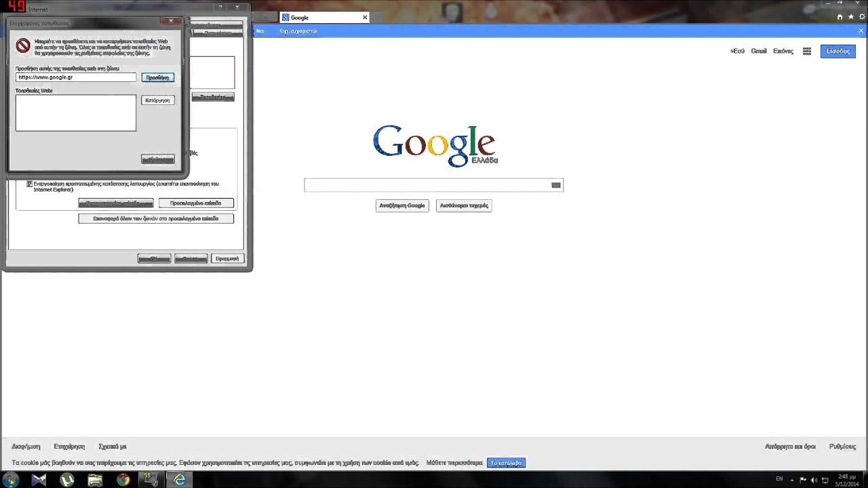Click the volume speaker tray icon
Viewport: 868px width, 488px height.
814,480
